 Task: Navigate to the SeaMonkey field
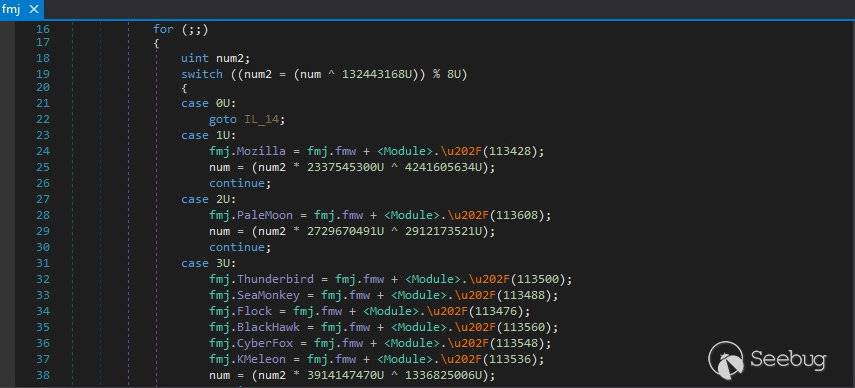pyautogui.click(x=268, y=295)
